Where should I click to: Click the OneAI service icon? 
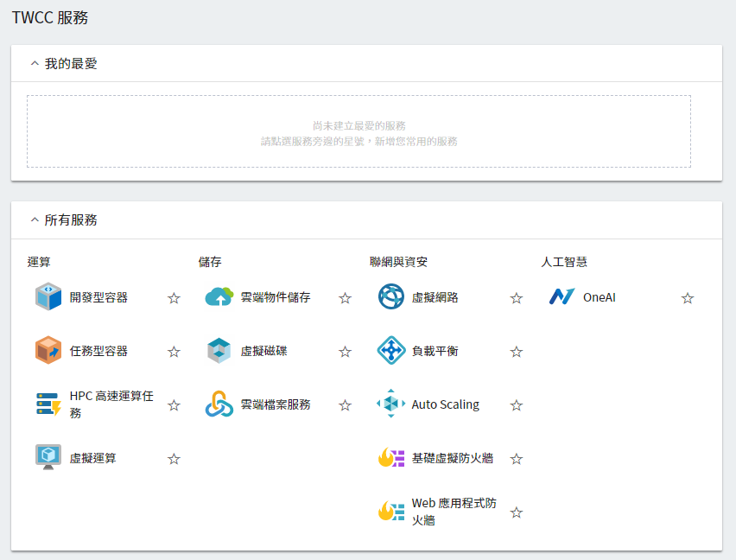tap(563, 297)
